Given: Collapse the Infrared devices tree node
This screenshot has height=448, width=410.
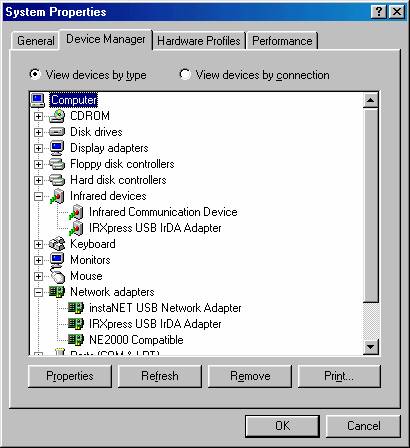Looking at the screenshot, I should coord(39,196).
